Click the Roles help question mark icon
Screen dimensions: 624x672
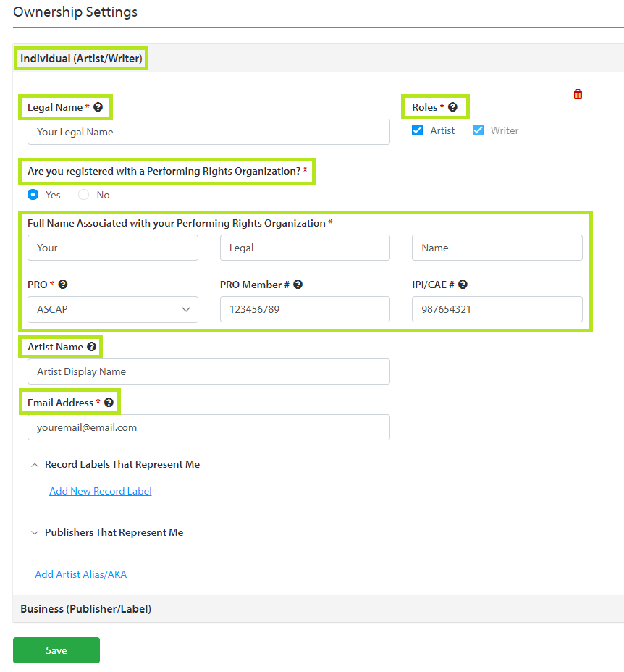(x=452, y=106)
